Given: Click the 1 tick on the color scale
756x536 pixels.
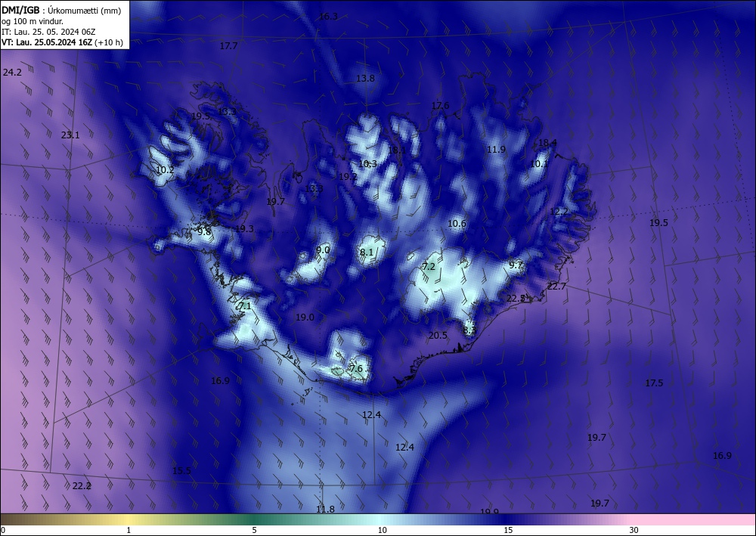Looking at the screenshot, I should pos(129,531).
